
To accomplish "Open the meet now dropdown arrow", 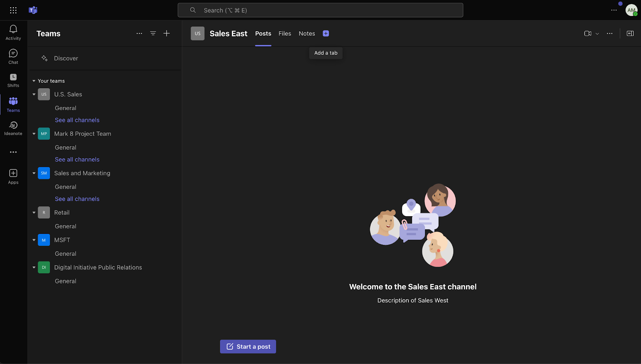I will [x=597, y=34].
